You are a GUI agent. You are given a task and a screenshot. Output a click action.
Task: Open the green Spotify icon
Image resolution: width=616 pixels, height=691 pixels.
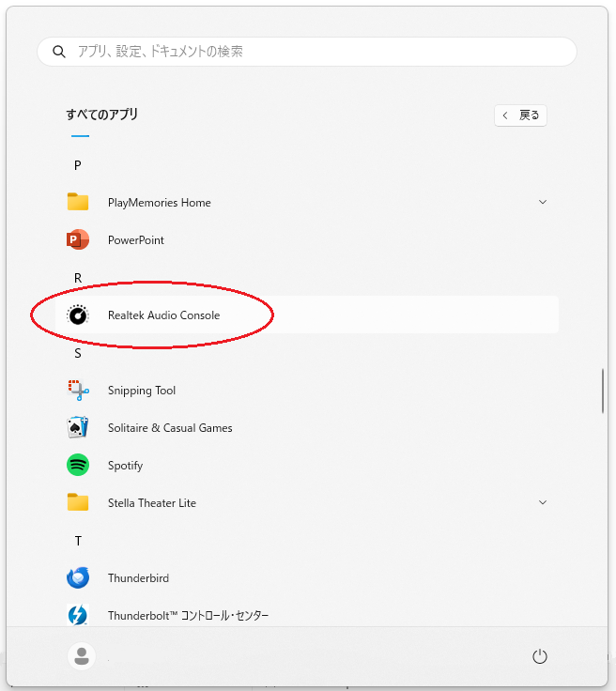point(78,465)
